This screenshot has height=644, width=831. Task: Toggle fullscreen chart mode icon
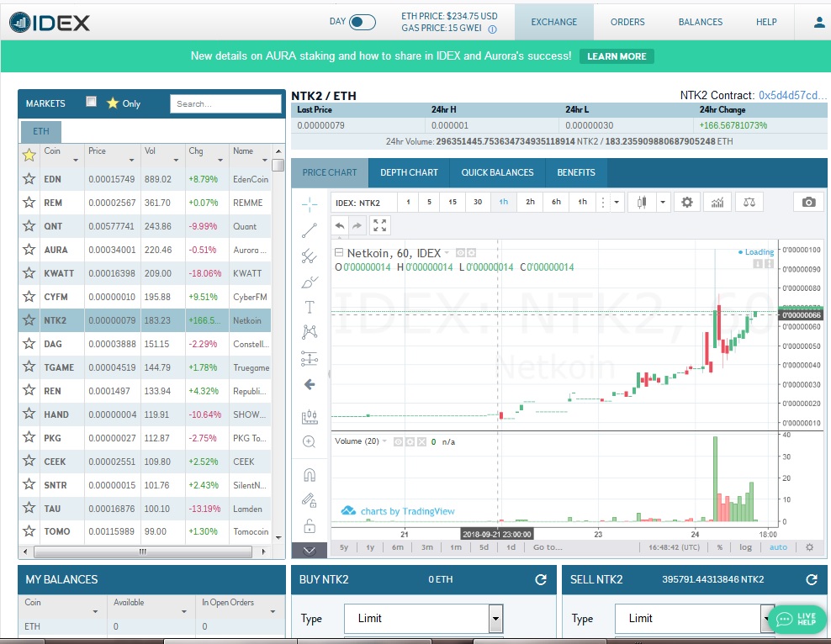point(380,225)
